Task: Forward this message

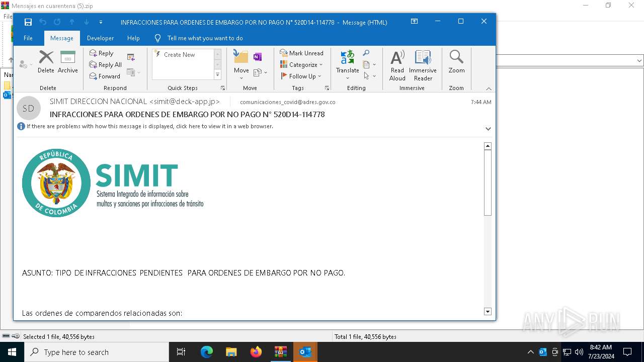Action: tap(105, 76)
